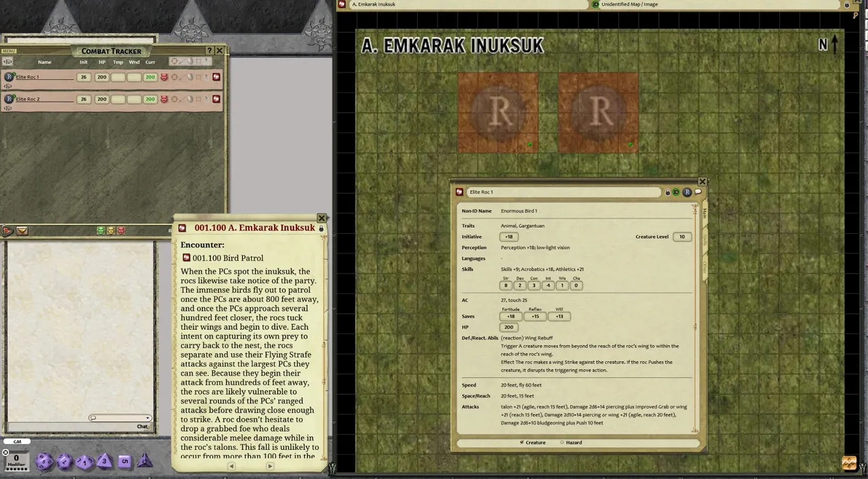Edit Elite Roc 1 Tmp hit points field
Viewport: 868px width, 479px height.
[x=118, y=77]
